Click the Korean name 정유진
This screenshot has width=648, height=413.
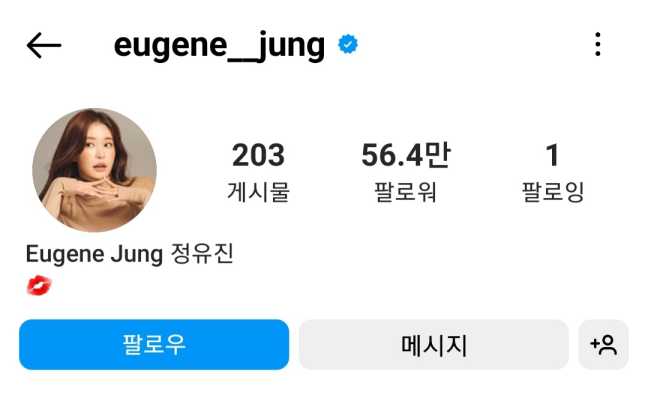point(202,253)
